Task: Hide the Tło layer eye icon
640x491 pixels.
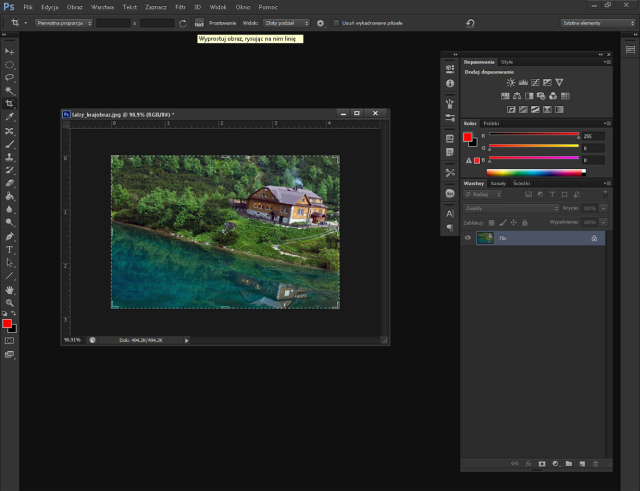Action: click(468, 238)
